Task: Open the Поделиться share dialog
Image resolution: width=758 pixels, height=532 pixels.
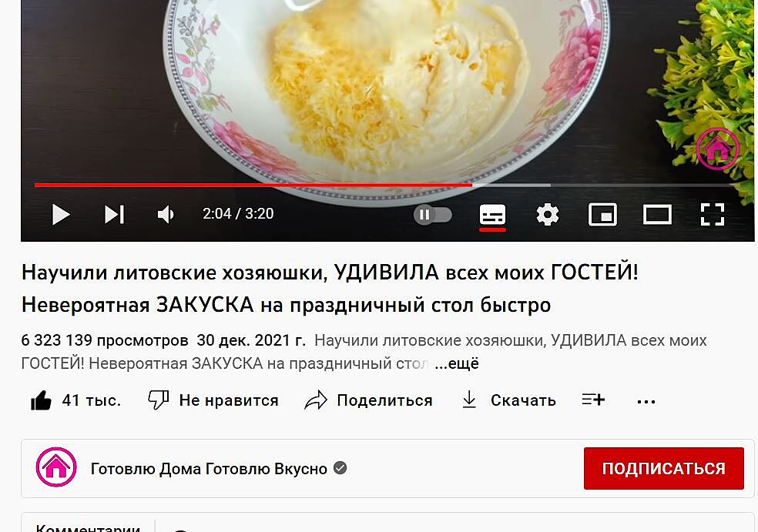Action: 368,400
